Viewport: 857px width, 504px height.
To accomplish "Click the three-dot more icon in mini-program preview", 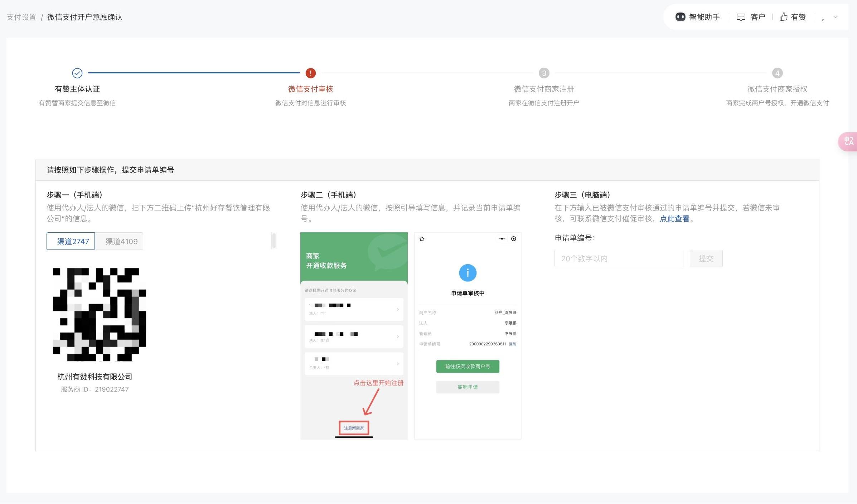I will pos(502,239).
